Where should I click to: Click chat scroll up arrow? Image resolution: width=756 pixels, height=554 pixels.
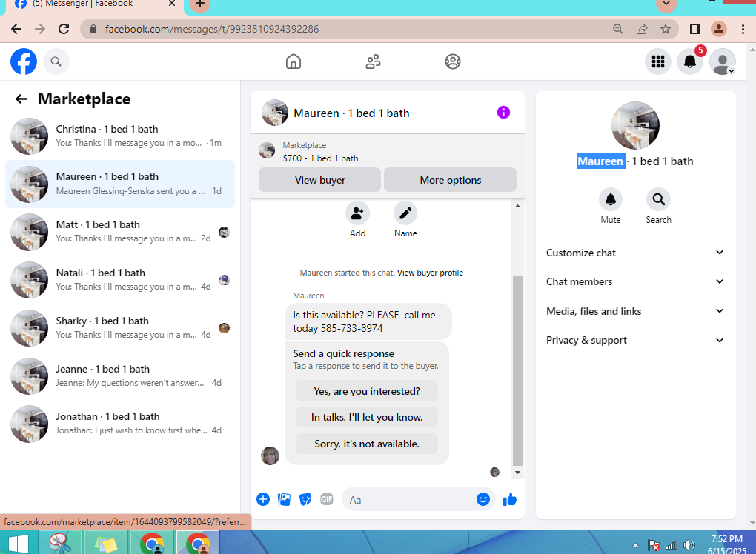coord(517,206)
